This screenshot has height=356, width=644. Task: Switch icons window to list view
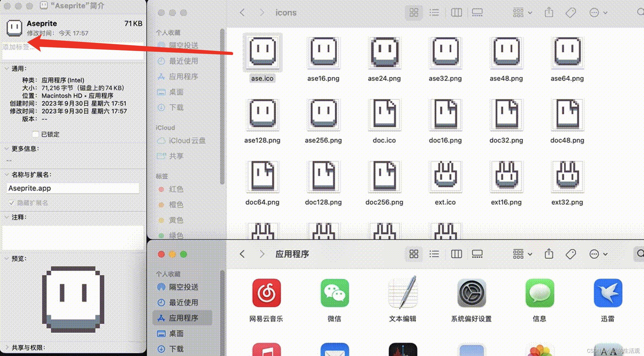click(x=434, y=12)
